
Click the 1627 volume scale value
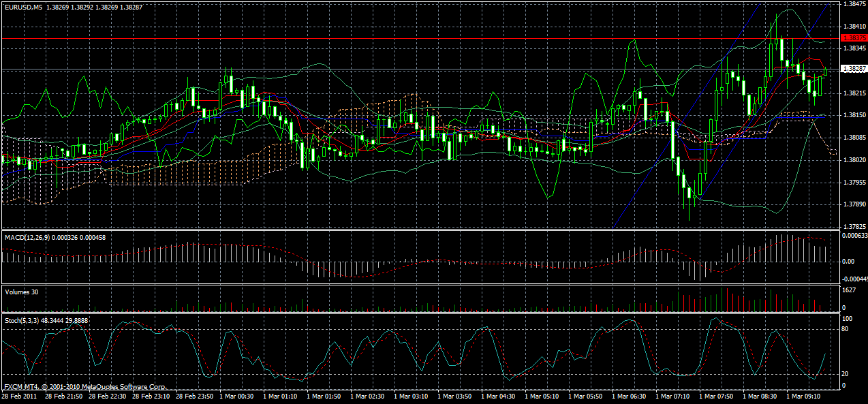tap(850, 290)
